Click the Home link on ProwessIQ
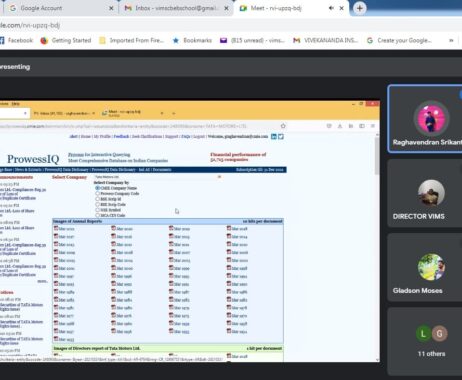This screenshot has width=462, height=380. pyautogui.click(x=86, y=137)
